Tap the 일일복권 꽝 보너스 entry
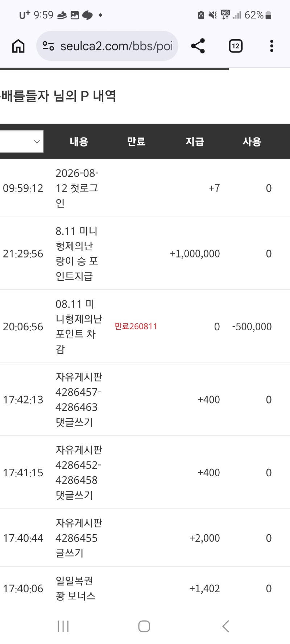Viewport: 290px width, 644px height. click(x=75, y=588)
